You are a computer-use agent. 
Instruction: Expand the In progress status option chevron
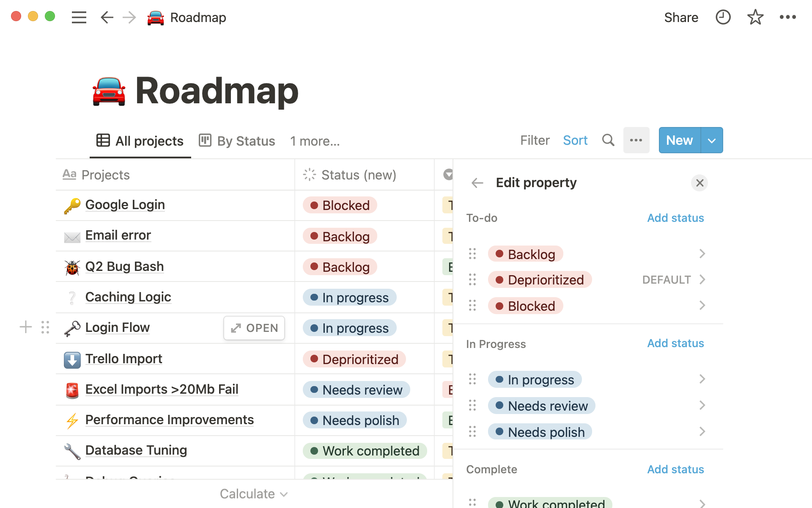(x=702, y=380)
